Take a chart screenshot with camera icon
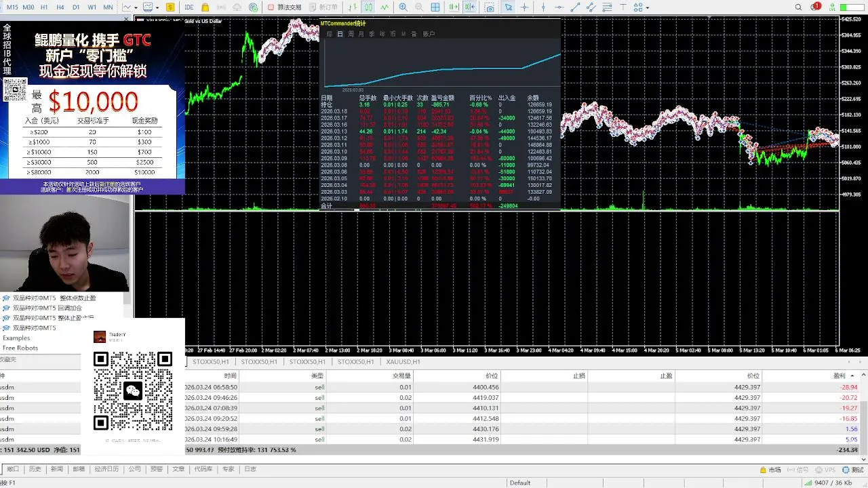The height and width of the screenshot is (488, 868). click(x=490, y=7)
